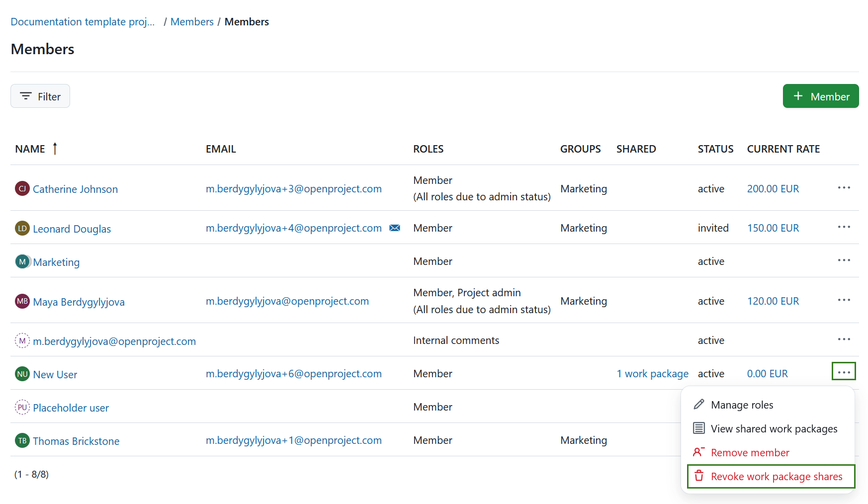
Task: Open Leonard Douglas's actions menu
Action: pos(844,227)
